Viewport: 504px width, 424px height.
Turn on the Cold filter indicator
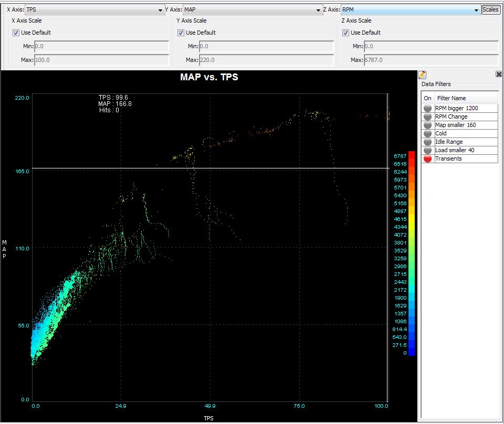click(x=427, y=133)
